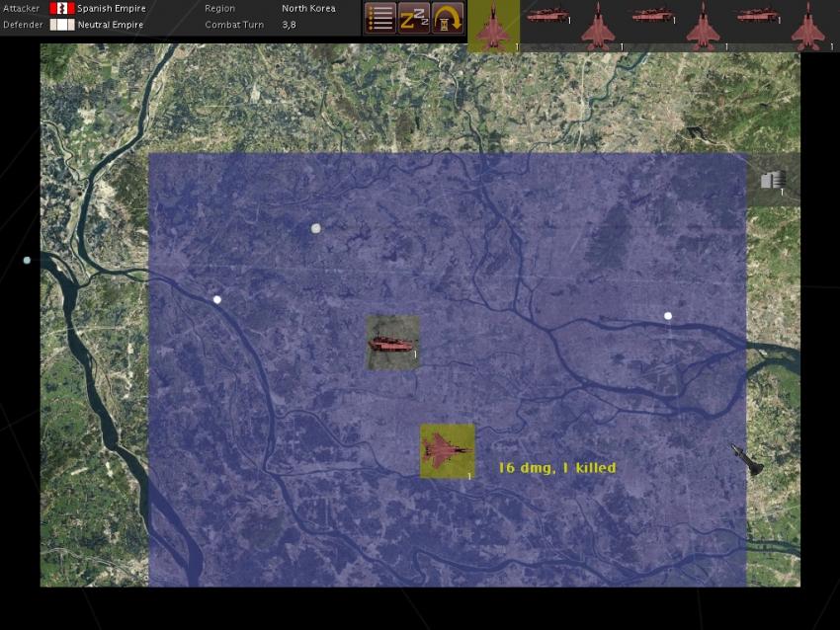Screen dimensions: 840x630
Task: Select the first tank in unit queue
Action: pyautogui.click(x=546, y=17)
